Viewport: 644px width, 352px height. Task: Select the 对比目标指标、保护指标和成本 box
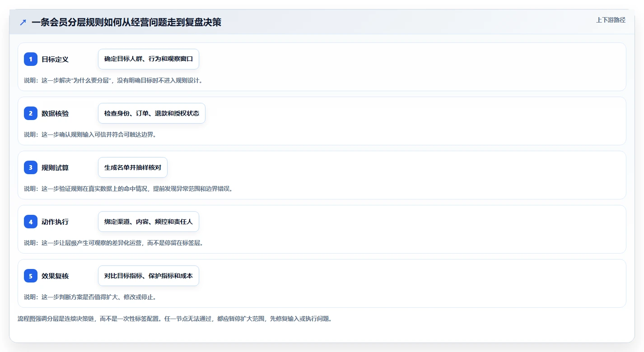(149, 276)
